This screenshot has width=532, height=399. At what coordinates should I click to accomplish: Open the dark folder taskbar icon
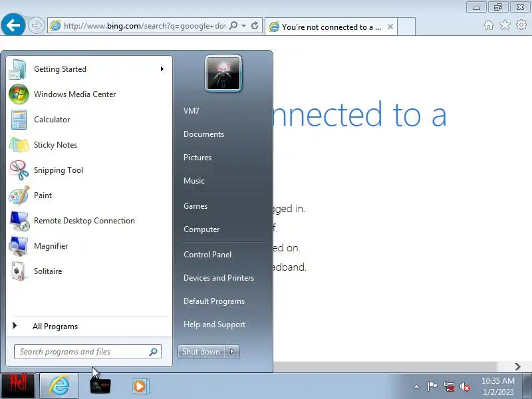pyautogui.click(x=100, y=386)
